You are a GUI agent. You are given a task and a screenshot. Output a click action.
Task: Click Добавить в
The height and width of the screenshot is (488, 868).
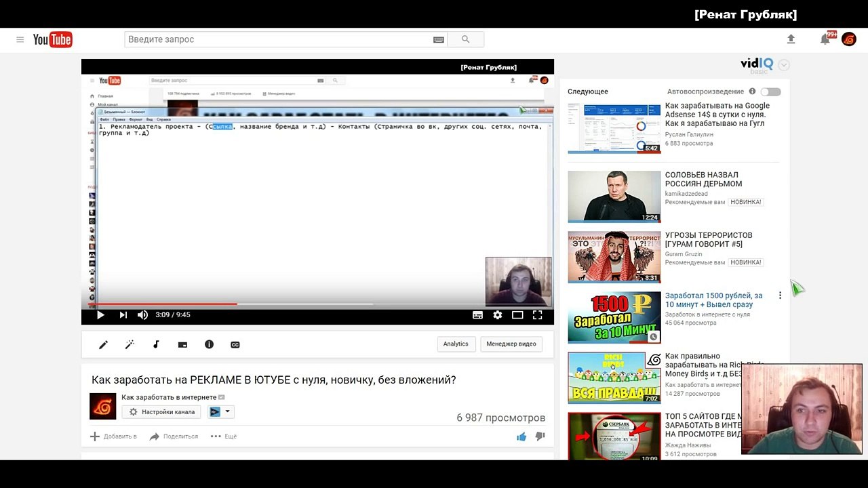(113, 436)
